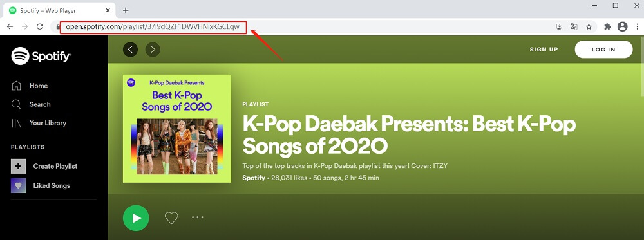Click the Home house icon
The image size is (644, 240).
[17, 86]
